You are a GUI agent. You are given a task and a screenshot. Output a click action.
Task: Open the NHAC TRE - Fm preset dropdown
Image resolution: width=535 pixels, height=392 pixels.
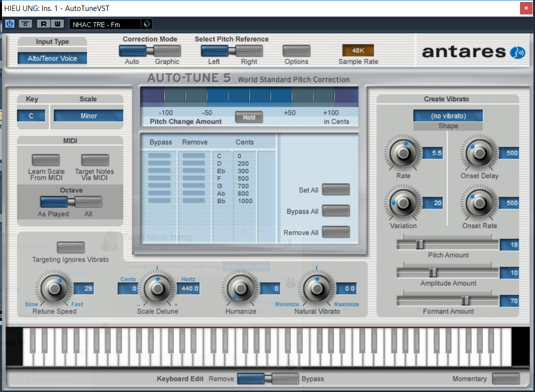click(105, 24)
